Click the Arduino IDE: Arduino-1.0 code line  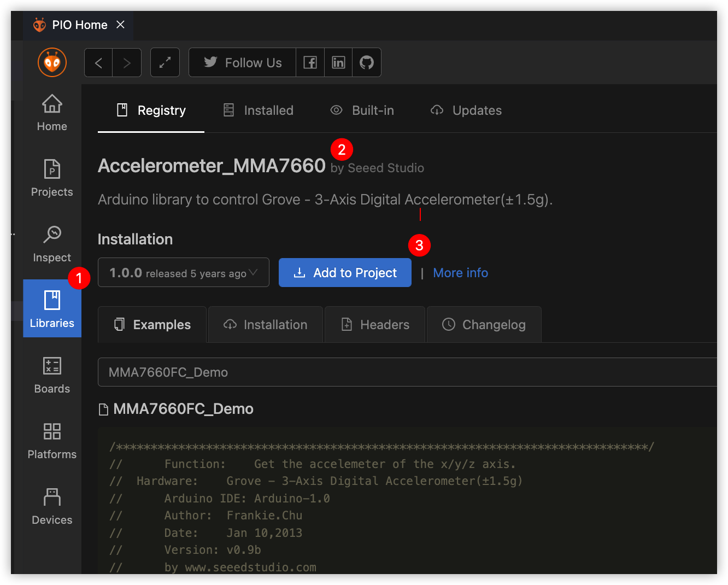click(220, 499)
